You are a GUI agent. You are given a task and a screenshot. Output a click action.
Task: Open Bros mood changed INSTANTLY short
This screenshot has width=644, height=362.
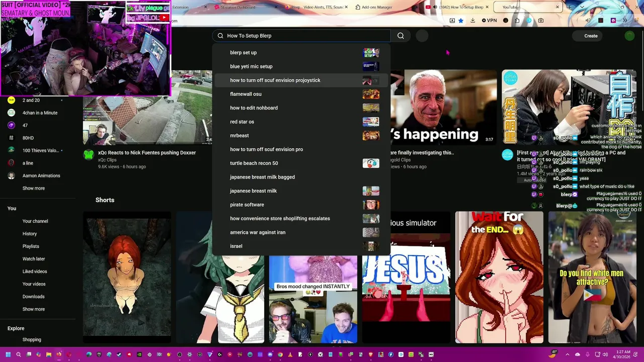coord(313,299)
